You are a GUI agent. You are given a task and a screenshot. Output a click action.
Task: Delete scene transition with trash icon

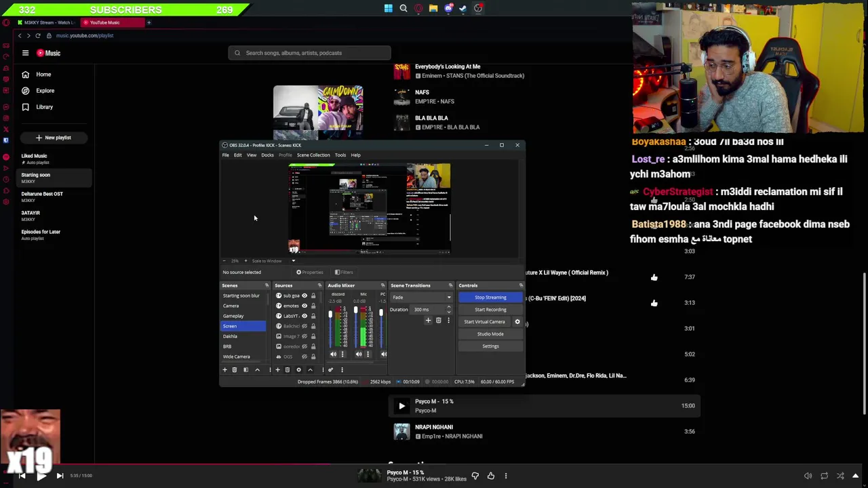[x=438, y=321]
